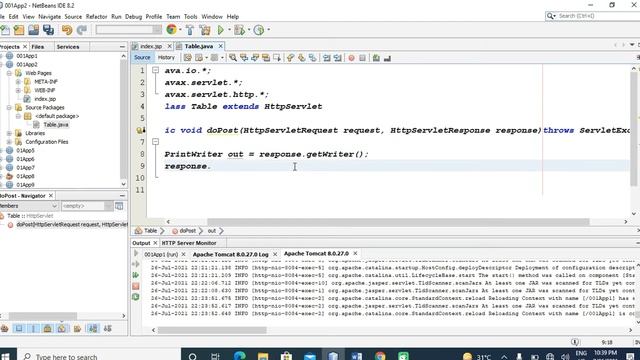This screenshot has height=360, width=640.
Task: Open Microsoft Edge from the taskbar
Action: (x=240, y=356)
